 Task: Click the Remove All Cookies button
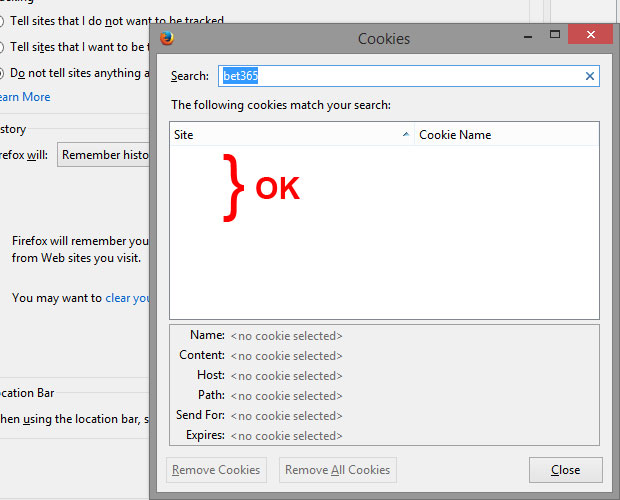(x=338, y=470)
